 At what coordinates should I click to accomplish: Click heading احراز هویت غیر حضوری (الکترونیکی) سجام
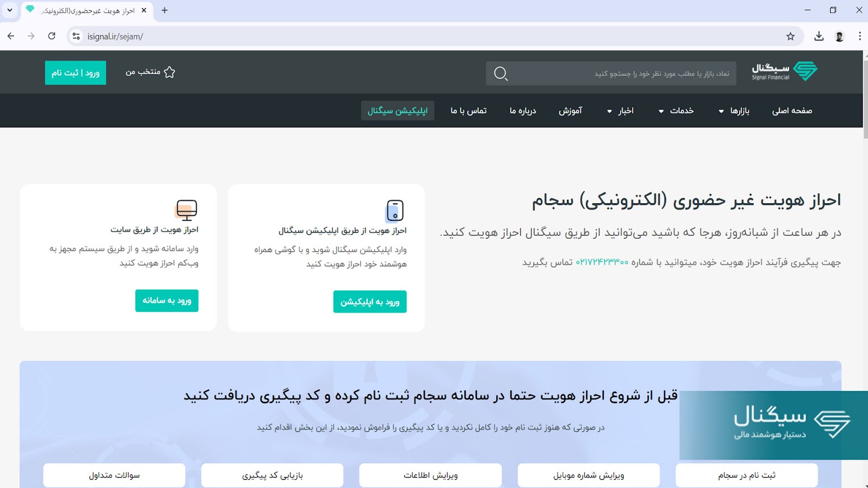point(686,200)
